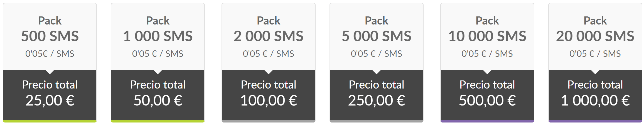644x125 pixels.
Task: Click per-SMS rate in the 2 000 SMS pack
Action: point(269,53)
